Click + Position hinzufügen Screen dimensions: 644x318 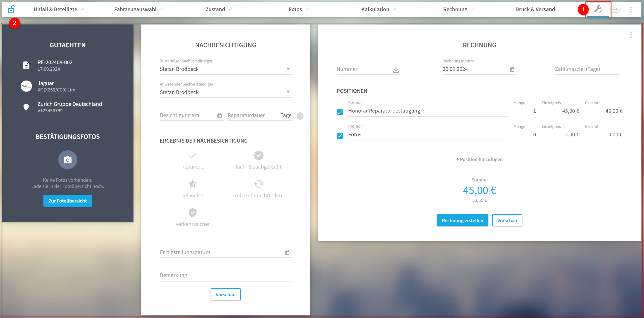(479, 159)
